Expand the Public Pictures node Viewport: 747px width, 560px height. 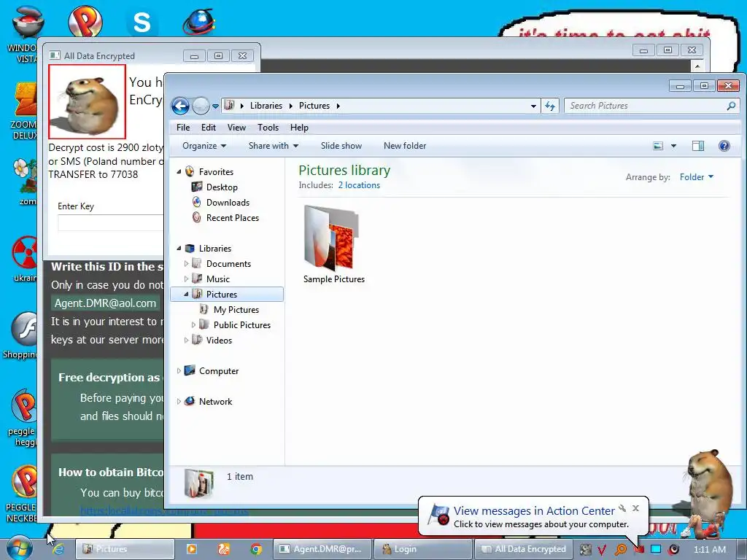(193, 324)
